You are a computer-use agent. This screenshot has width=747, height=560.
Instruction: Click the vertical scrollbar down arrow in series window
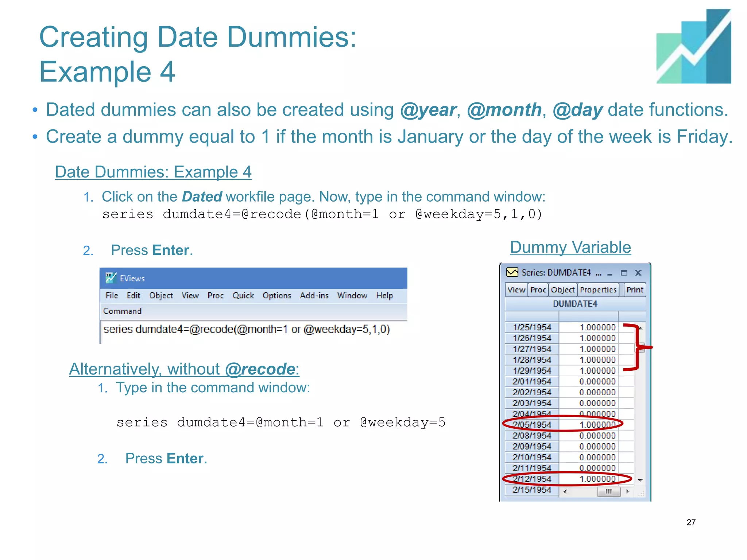(x=640, y=480)
